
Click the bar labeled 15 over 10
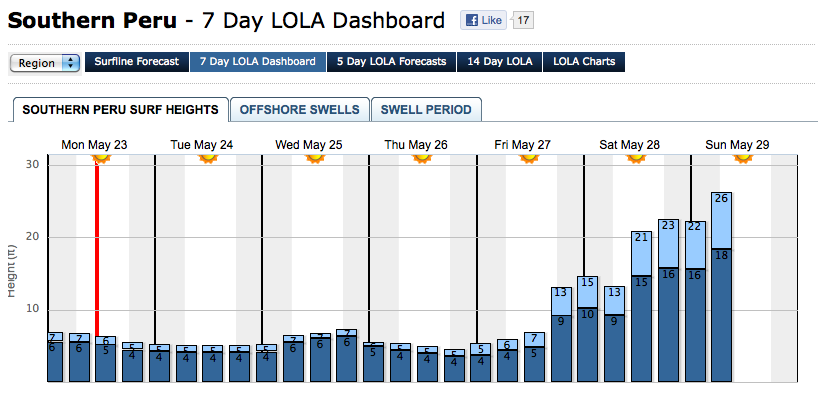tap(587, 329)
